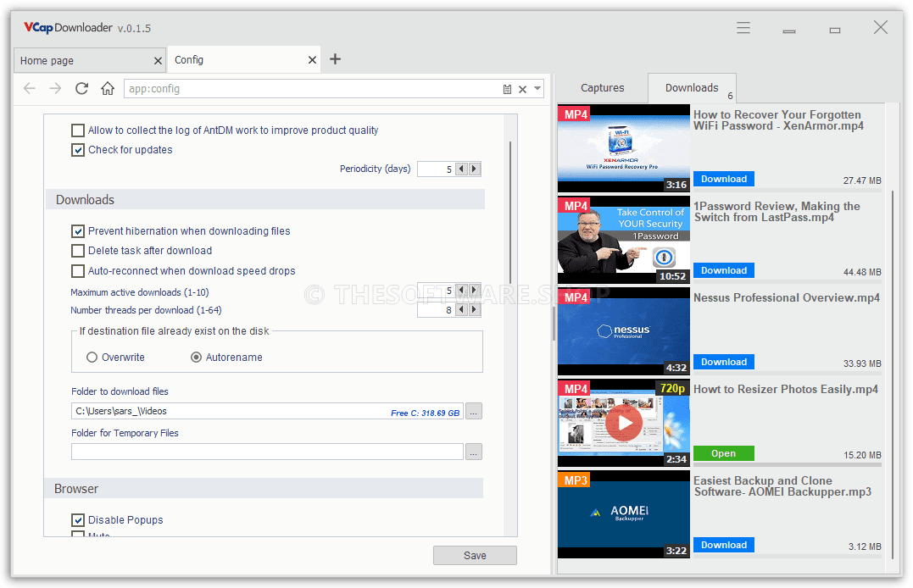
Task: Click the Periodicity days value field
Action: [x=436, y=169]
